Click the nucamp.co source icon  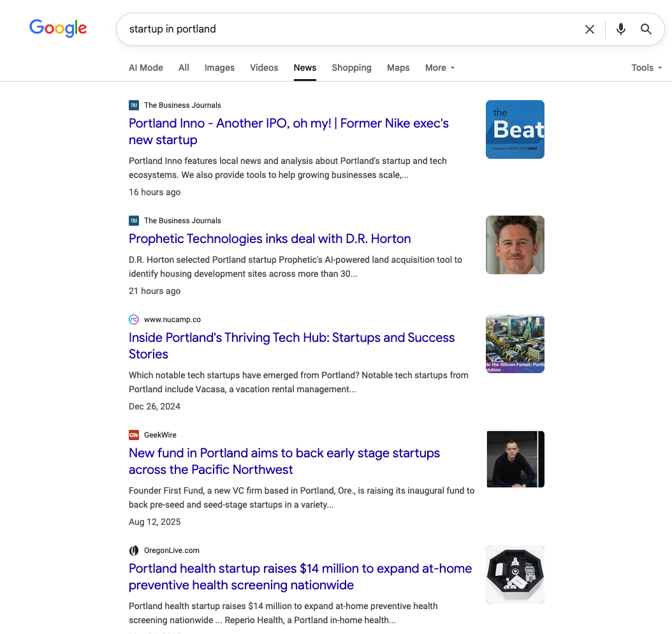point(134,320)
